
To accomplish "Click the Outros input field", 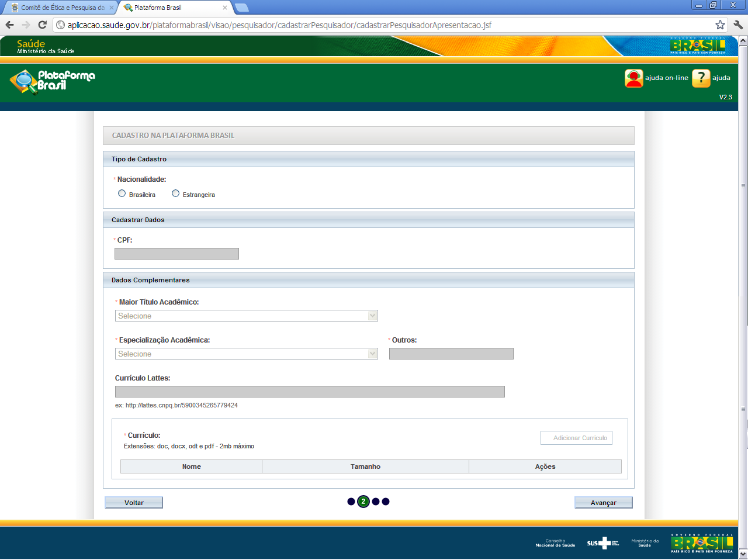I will [x=451, y=354].
